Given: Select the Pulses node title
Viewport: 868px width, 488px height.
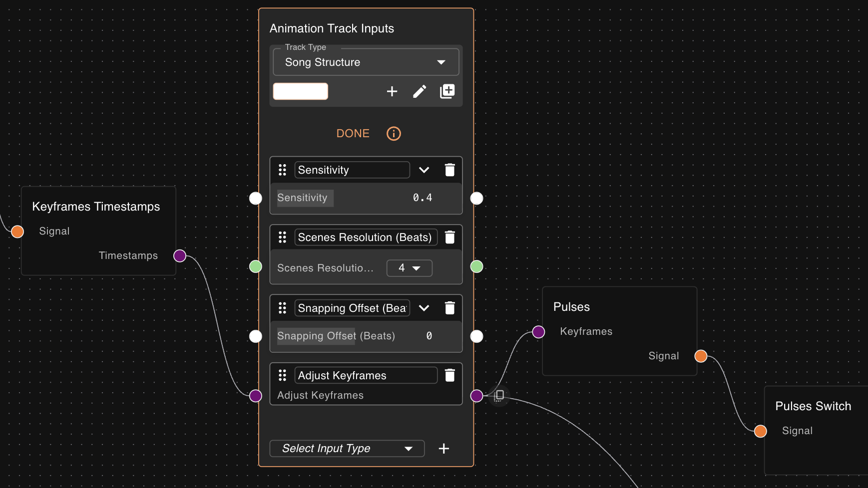Looking at the screenshot, I should [571, 307].
